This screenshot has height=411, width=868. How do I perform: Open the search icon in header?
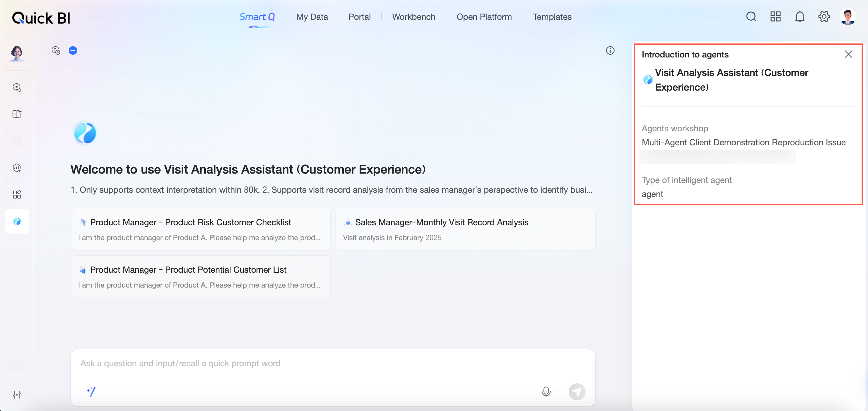pyautogui.click(x=751, y=16)
